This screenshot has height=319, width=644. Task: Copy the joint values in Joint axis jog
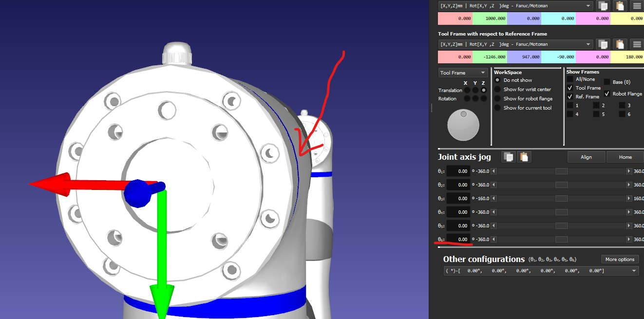tap(509, 157)
